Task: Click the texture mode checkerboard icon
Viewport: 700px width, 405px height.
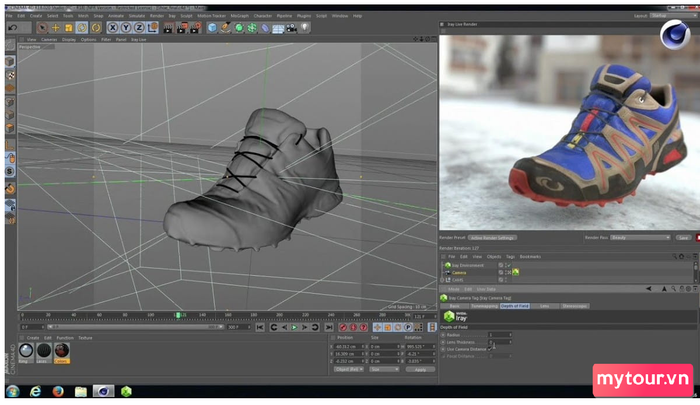Action: (10, 75)
